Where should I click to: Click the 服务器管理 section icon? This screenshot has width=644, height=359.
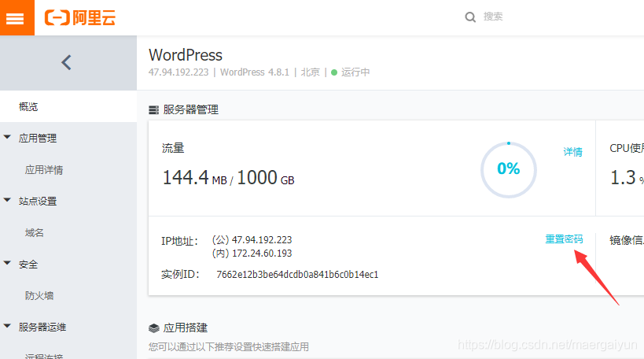click(x=153, y=109)
